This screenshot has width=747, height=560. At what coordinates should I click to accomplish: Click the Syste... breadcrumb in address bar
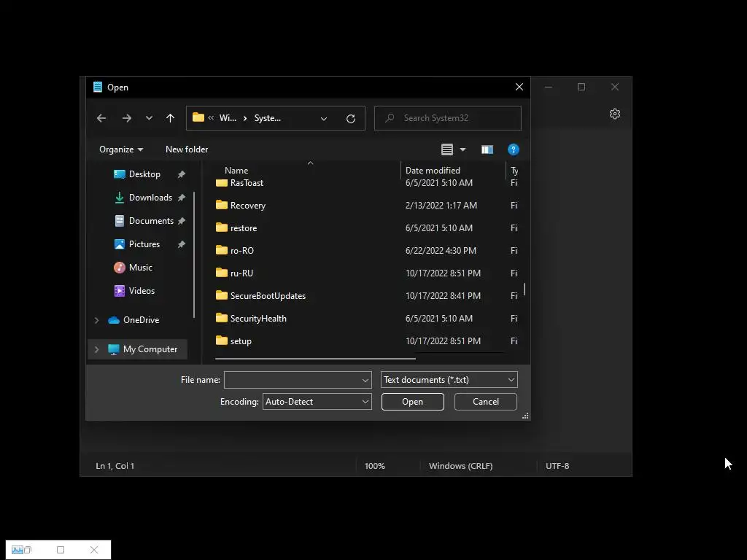[267, 118]
